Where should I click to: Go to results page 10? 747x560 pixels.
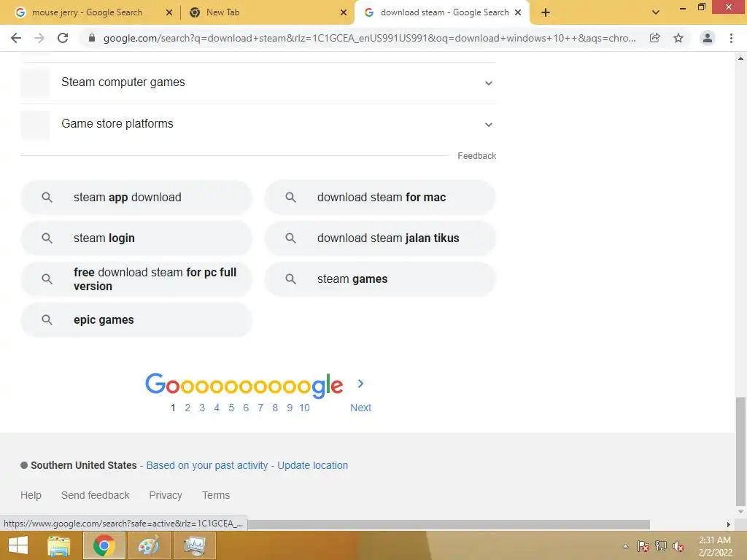pyautogui.click(x=304, y=408)
